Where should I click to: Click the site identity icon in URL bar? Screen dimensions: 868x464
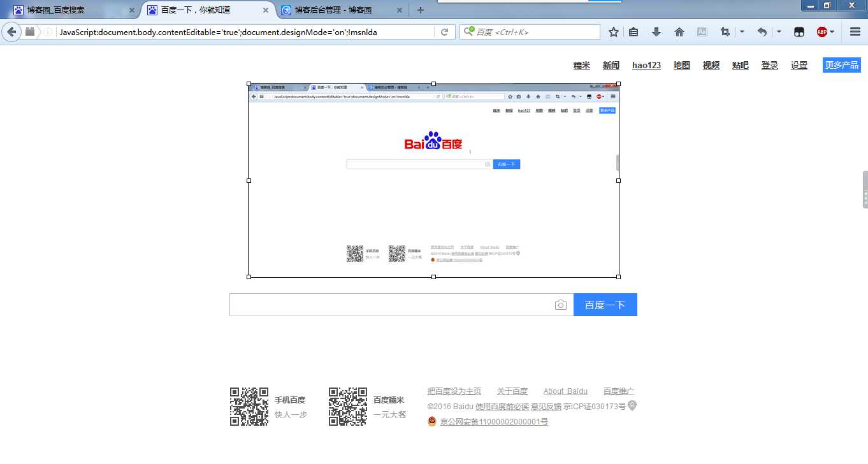pyautogui.click(x=30, y=32)
